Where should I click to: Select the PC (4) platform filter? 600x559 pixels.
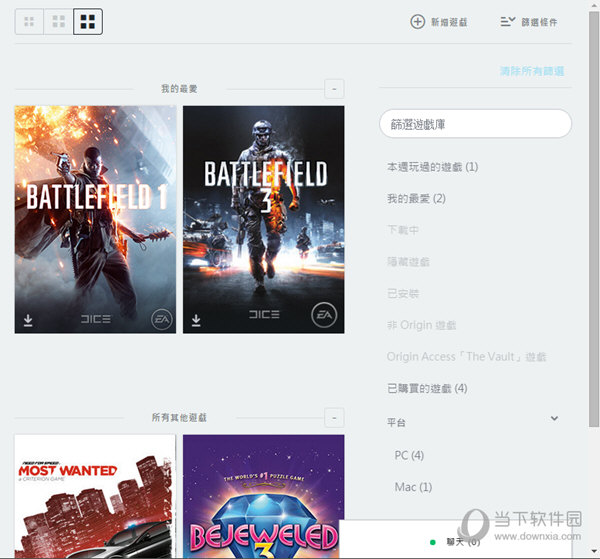click(x=409, y=455)
